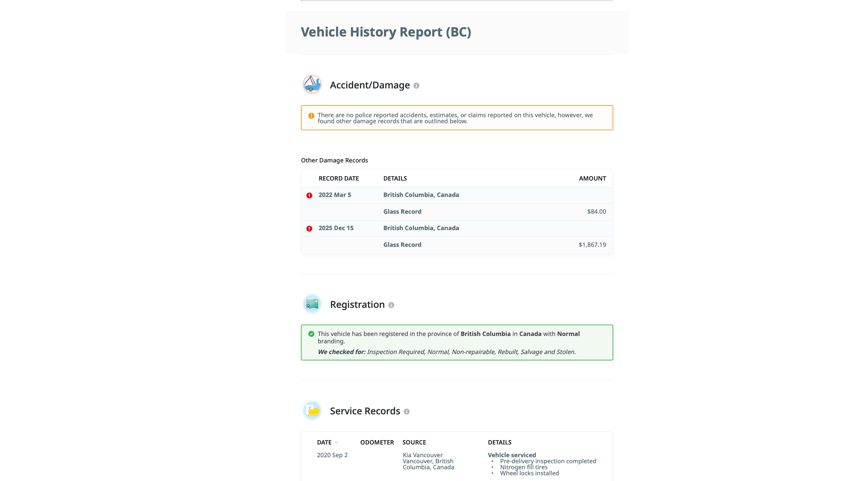
Task: Click green checkmark icon in registration notice
Action: click(311, 334)
